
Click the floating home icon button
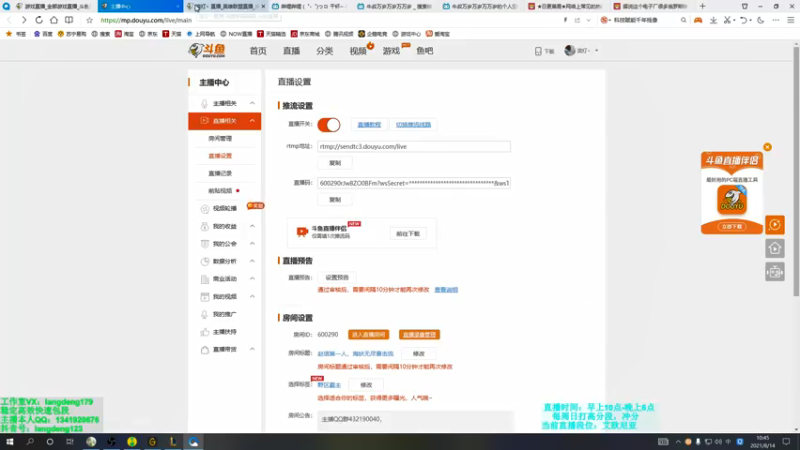pos(774,248)
